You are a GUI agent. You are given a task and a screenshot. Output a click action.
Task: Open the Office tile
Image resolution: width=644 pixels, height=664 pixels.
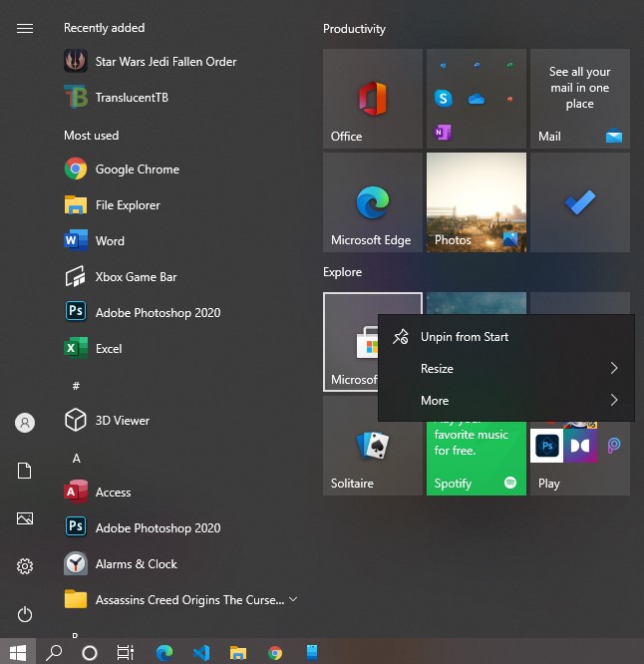[373, 99]
